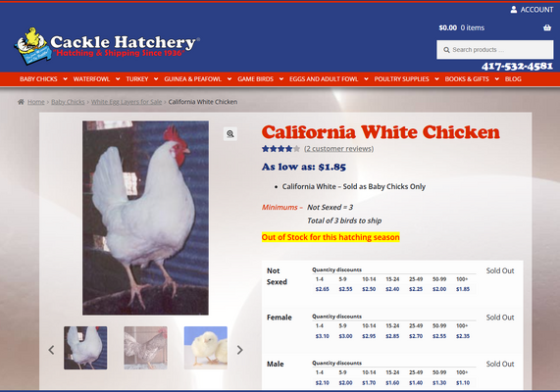Open the 2 customer reviews link
The image size is (560, 392).
point(338,149)
